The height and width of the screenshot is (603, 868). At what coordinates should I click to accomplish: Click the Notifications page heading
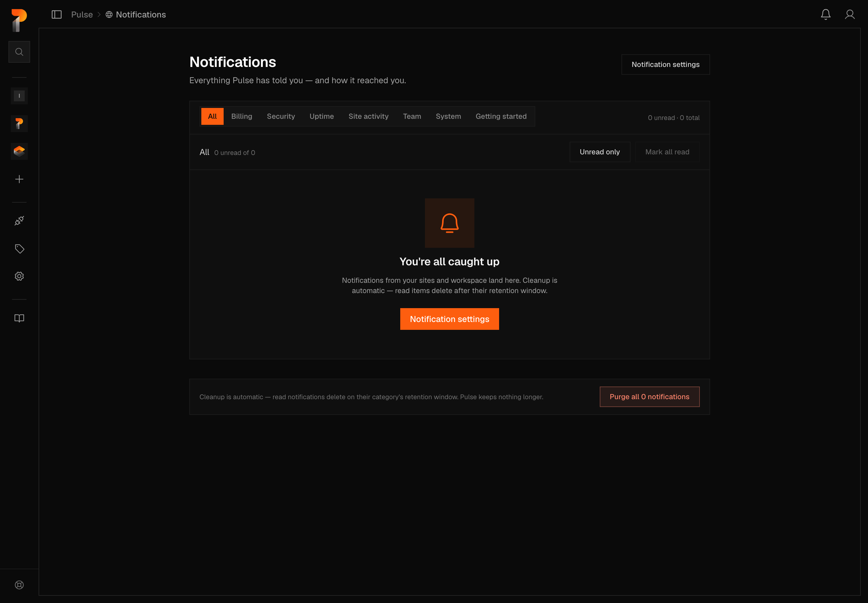point(233,62)
